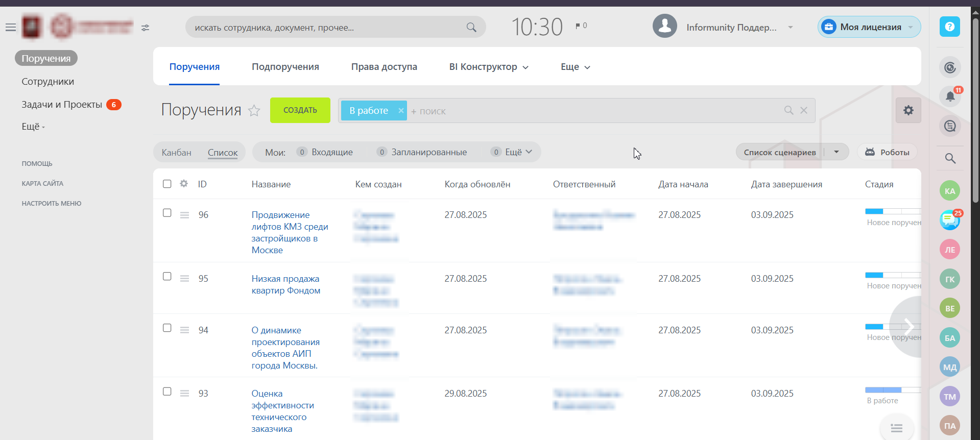Open the Роботы button
This screenshot has height=440, width=980.
pos(887,152)
